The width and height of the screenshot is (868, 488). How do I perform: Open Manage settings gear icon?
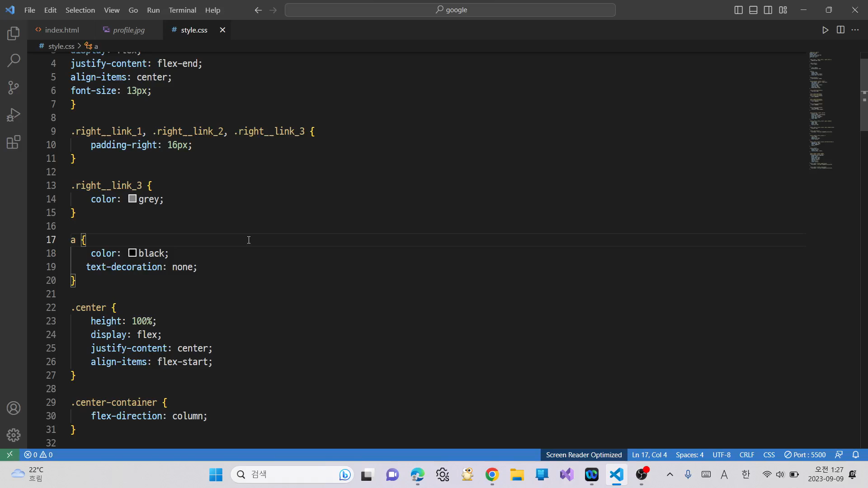tap(14, 435)
